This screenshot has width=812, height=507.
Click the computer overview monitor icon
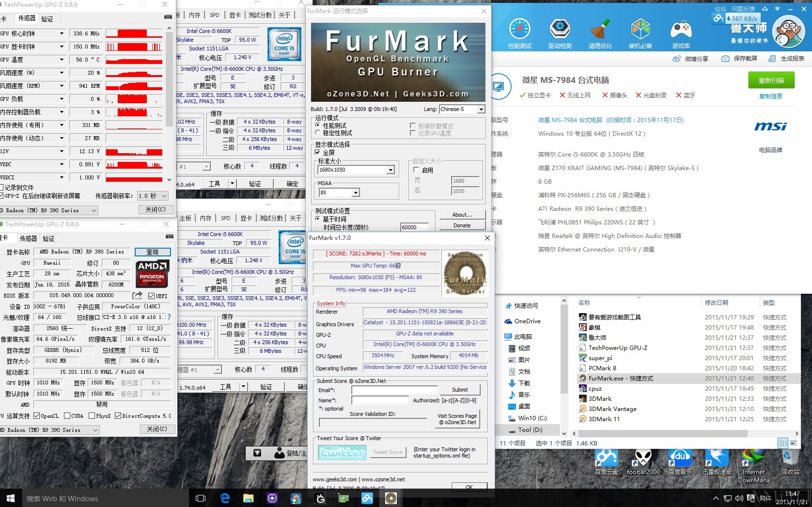[x=498, y=87]
